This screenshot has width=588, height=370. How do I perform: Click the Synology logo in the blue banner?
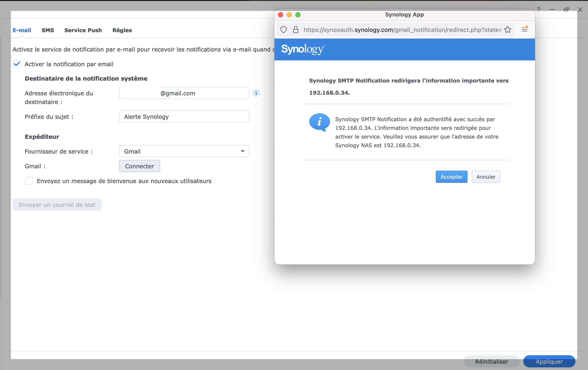pos(303,49)
